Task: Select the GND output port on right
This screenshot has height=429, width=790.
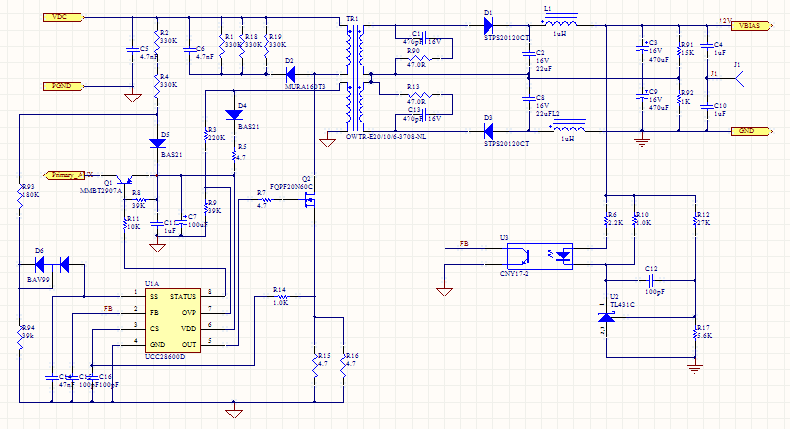Action: (x=751, y=131)
